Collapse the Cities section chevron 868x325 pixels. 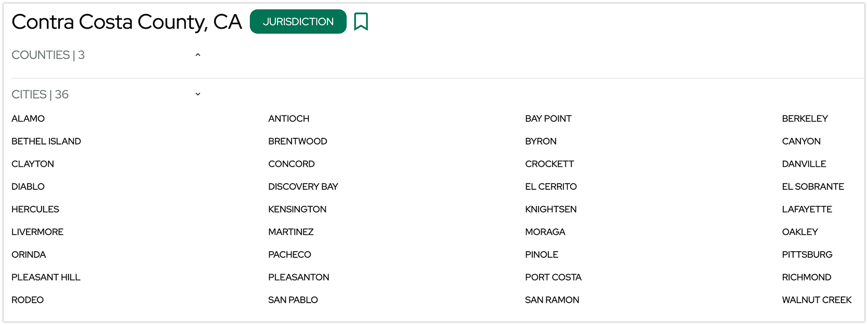(198, 95)
